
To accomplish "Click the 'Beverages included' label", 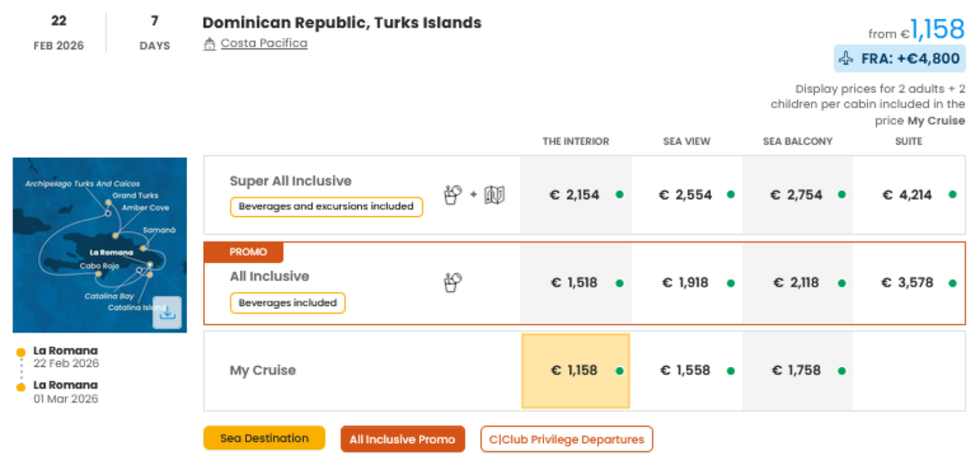I will 287,302.
